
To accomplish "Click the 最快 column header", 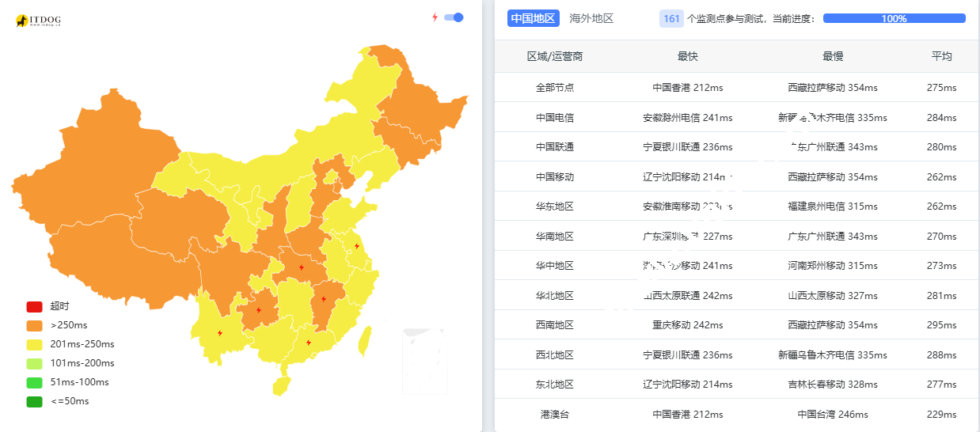I will 688,56.
